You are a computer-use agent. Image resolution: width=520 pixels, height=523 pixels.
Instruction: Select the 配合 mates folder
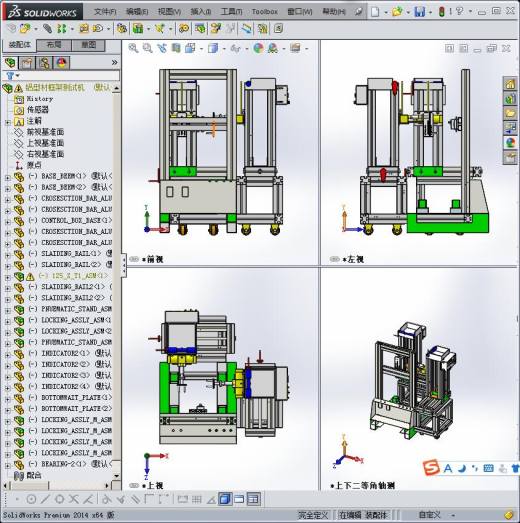click(34, 475)
